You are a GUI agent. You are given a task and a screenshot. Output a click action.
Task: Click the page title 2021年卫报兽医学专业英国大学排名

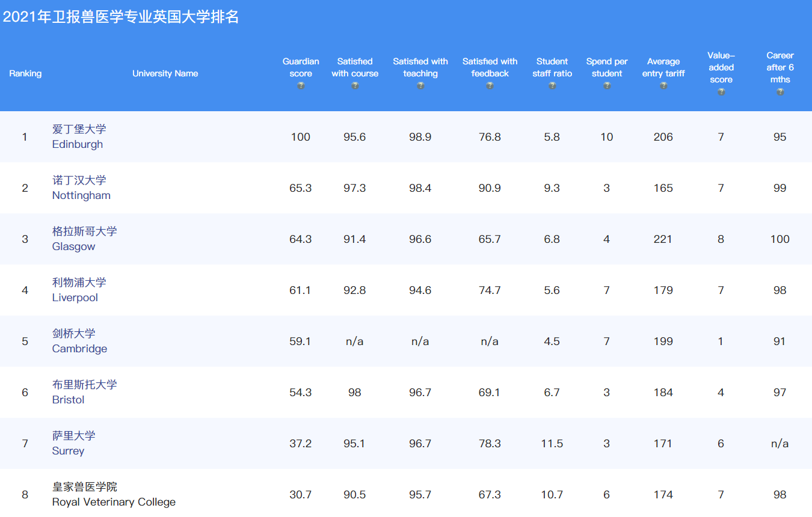pos(121,17)
